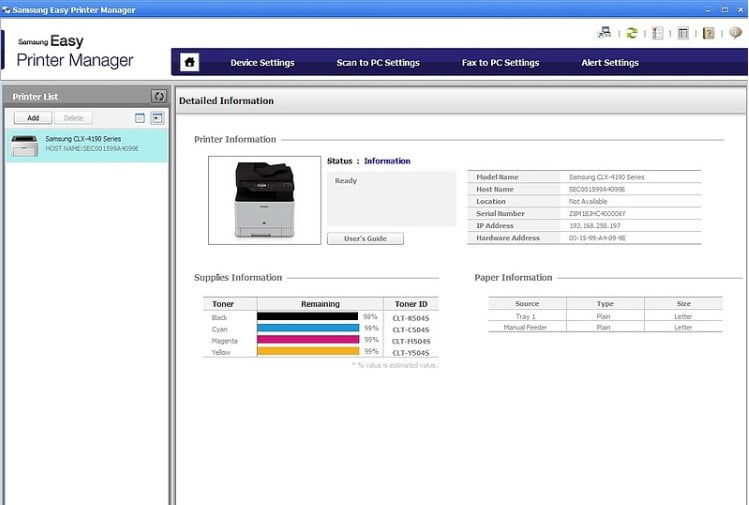Click the Ready status message box
749x505 pixels.
click(x=392, y=199)
